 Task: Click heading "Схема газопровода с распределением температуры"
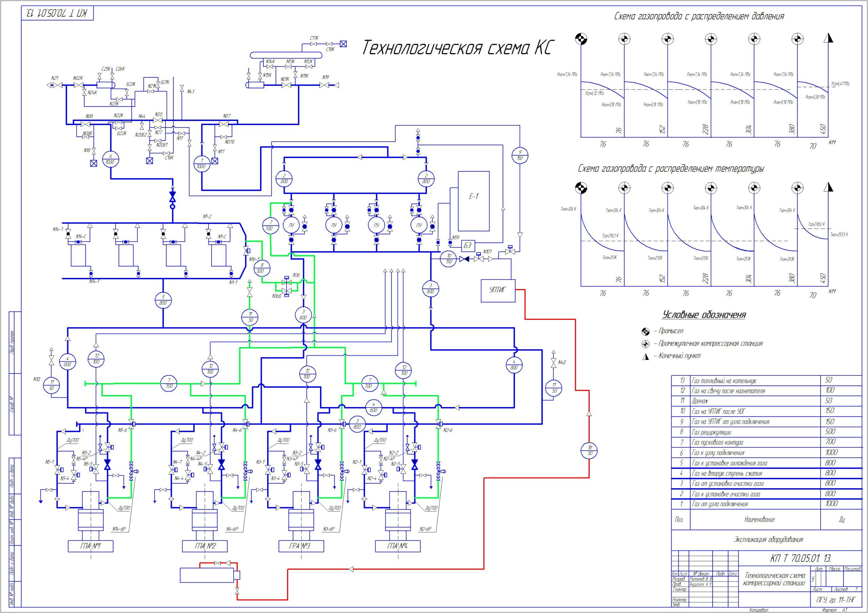click(x=671, y=168)
